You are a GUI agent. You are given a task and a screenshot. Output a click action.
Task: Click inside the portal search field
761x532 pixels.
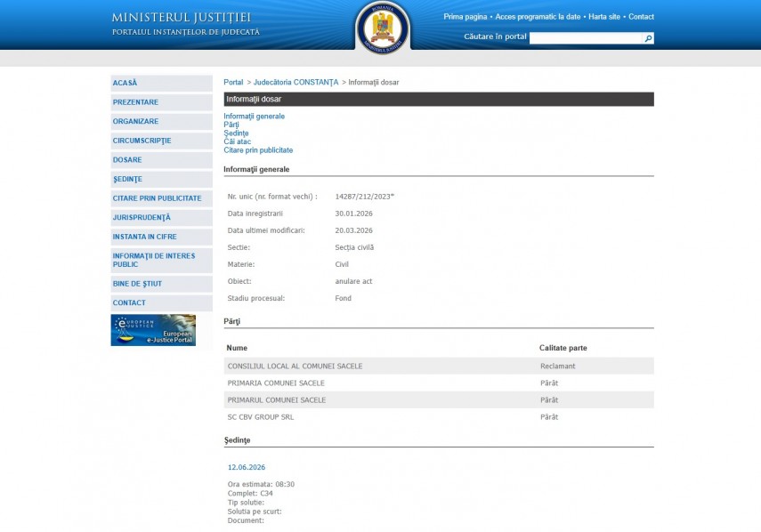(x=586, y=38)
